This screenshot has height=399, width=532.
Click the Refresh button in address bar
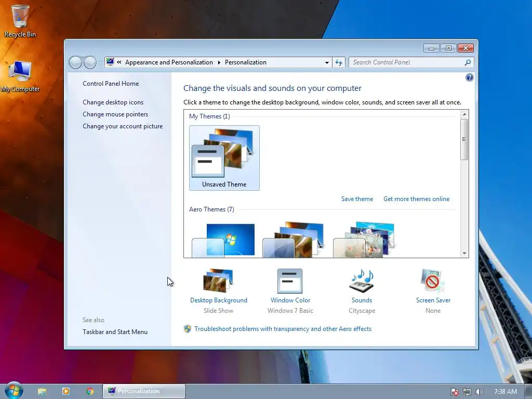pos(339,62)
